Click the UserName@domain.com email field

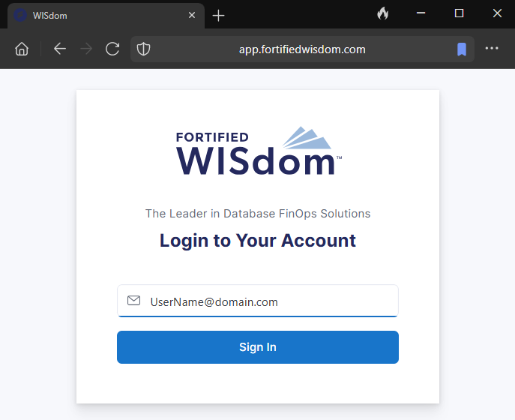(258, 301)
